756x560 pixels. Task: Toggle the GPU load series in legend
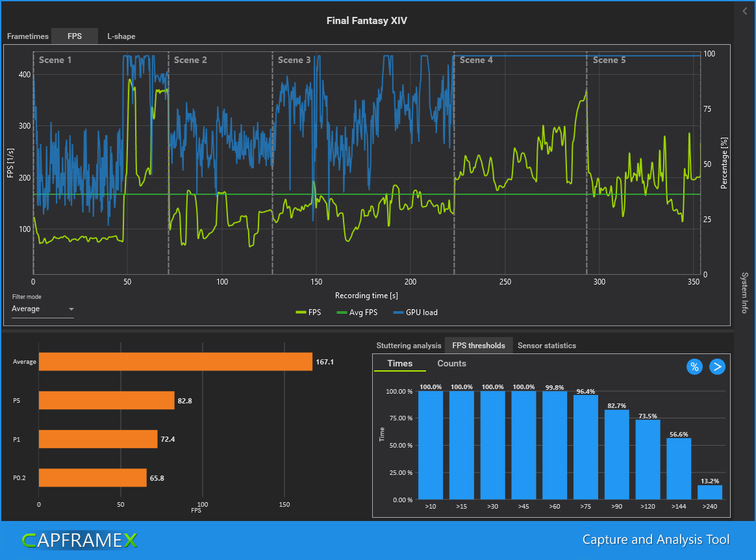pyautogui.click(x=416, y=312)
